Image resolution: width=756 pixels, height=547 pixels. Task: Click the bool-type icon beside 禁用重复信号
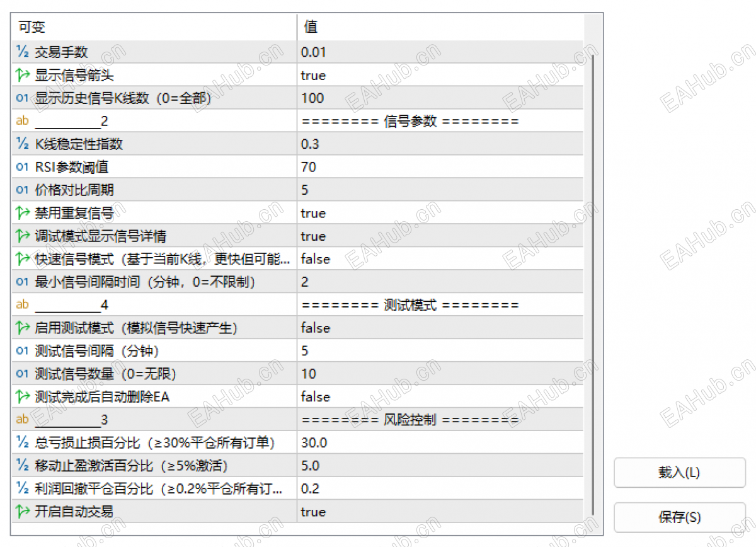point(23,213)
